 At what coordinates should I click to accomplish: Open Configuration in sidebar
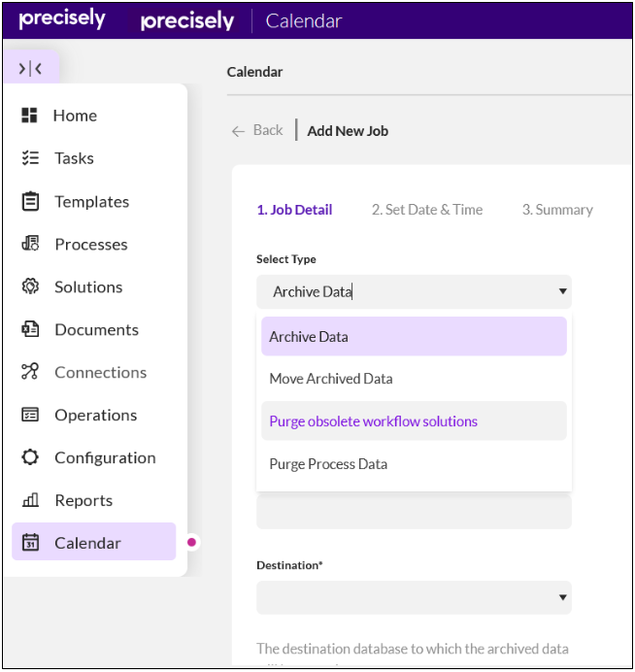[x=106, y=458]
